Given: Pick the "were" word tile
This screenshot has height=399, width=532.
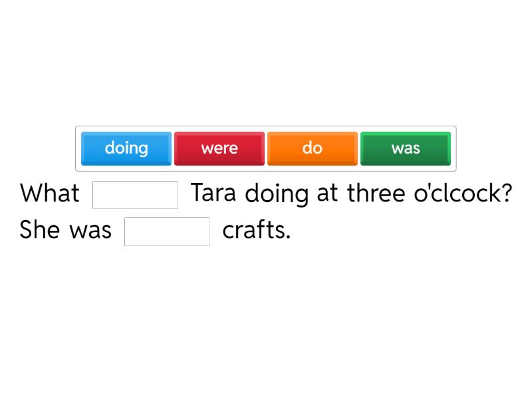Looking at the screenshot, I should click(x=219, y=148).
